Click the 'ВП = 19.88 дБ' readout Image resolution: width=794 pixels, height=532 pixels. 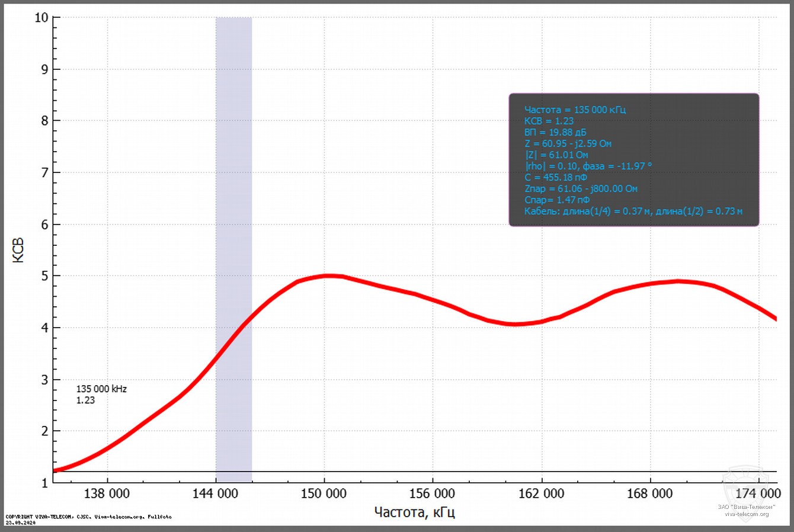[x=555, y=132]
